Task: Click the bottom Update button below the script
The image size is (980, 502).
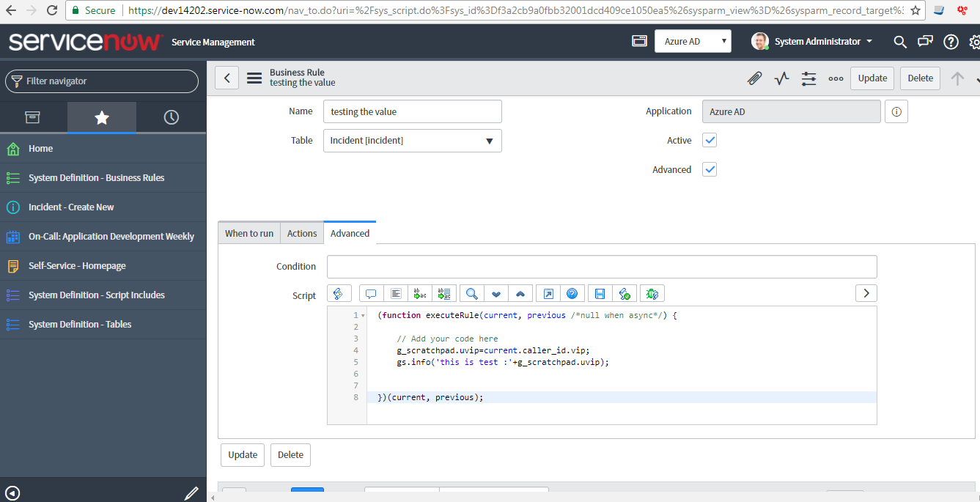Action: point(243,455)
